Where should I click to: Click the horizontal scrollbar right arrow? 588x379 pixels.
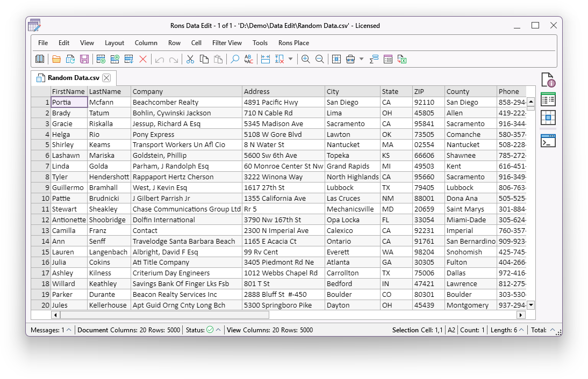click(x=520, y=315)
